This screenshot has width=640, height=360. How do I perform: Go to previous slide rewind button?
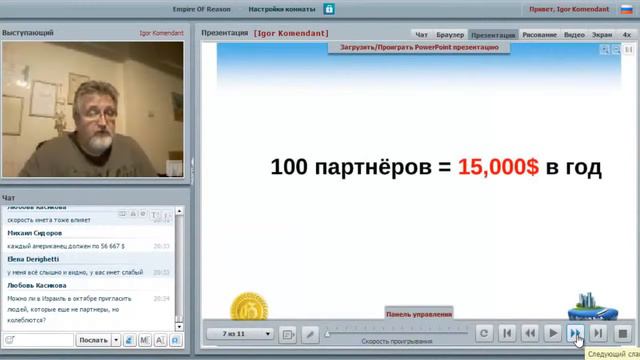[530, 333]
